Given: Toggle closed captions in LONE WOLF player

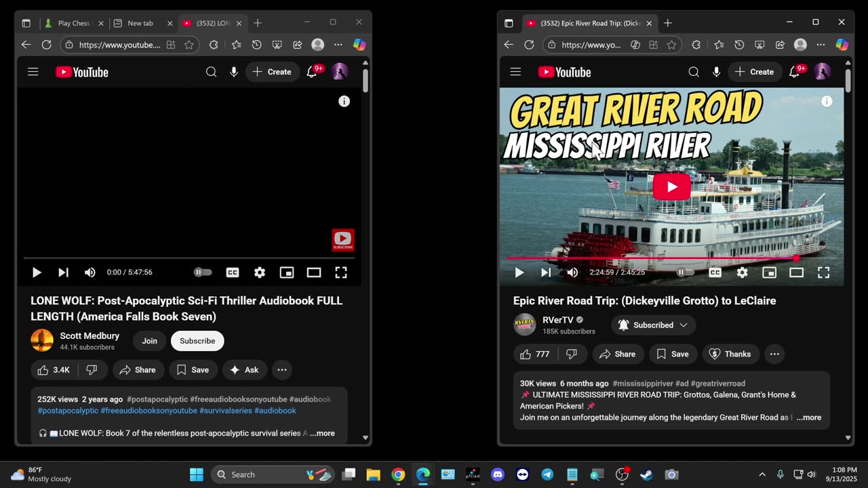Looking at the screenshot, I should [233, 272].
